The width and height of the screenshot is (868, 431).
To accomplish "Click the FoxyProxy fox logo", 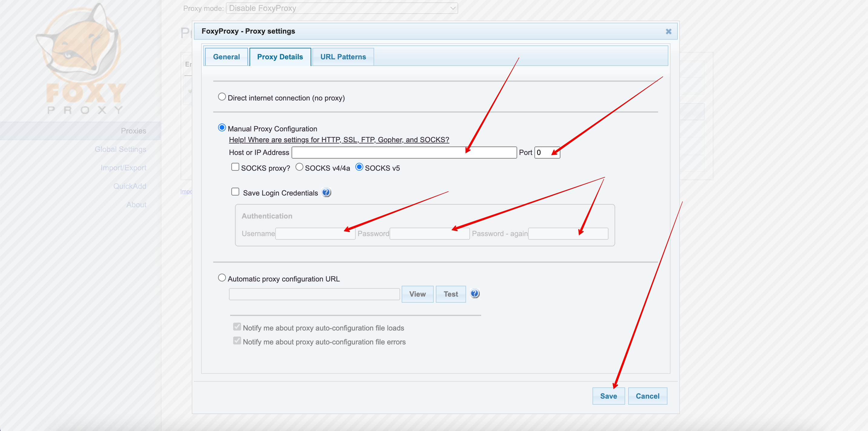I will click(x=81, y=59).
